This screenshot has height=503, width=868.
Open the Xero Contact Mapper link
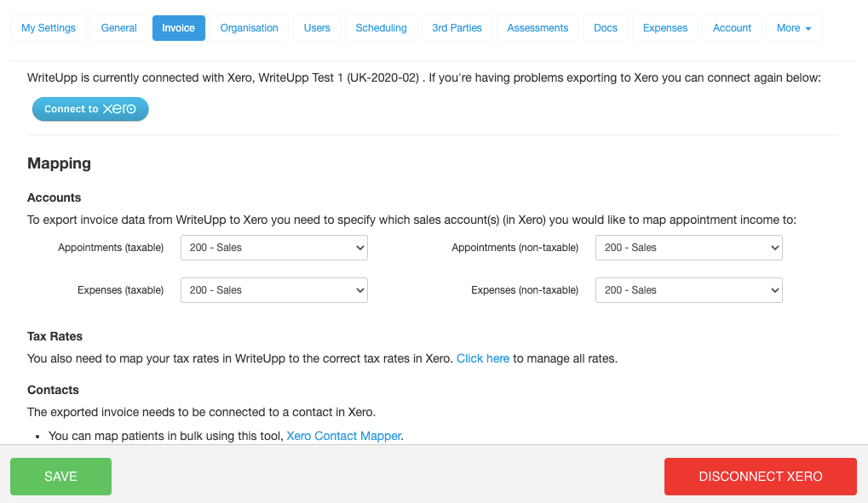coord(344,436)
